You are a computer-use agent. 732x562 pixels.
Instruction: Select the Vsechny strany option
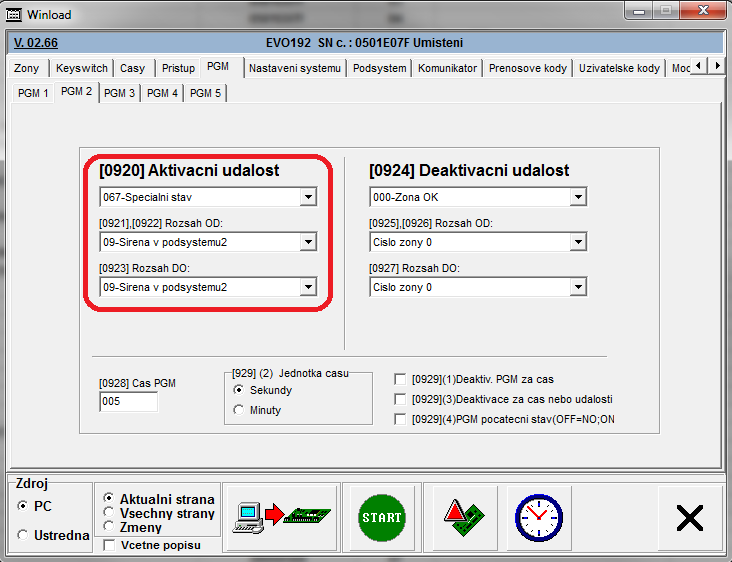pos(109,513)
